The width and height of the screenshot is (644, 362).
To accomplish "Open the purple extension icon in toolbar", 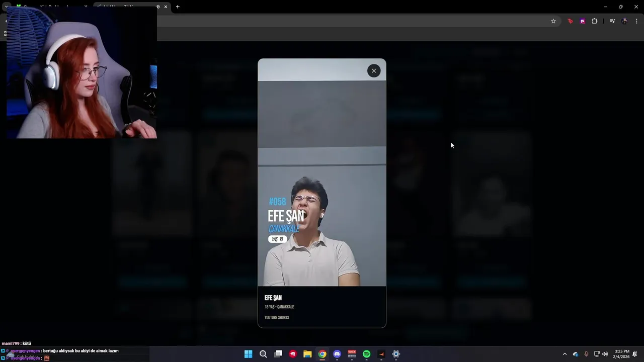I will [582, 21].
